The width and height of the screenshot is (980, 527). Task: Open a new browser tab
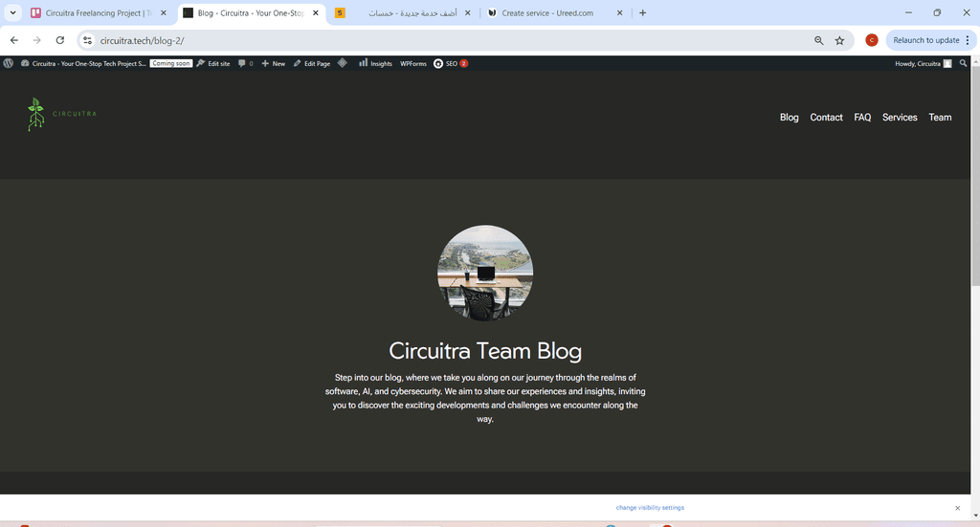642,12
